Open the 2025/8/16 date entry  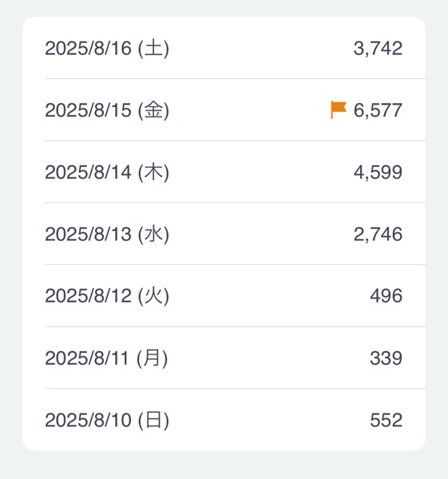[x=224, y=48]
